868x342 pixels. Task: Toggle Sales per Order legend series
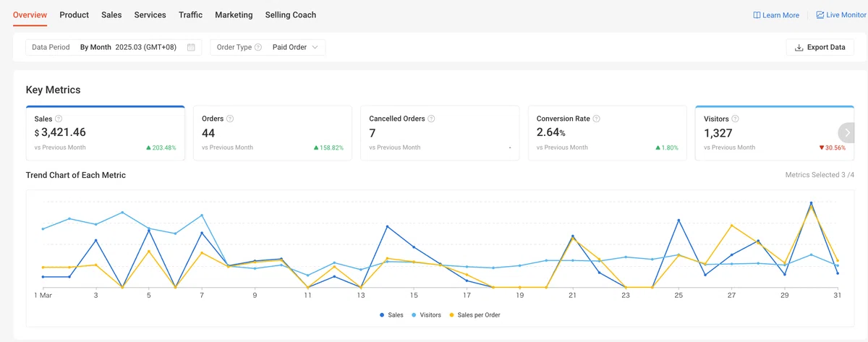(x=475, y=315)
